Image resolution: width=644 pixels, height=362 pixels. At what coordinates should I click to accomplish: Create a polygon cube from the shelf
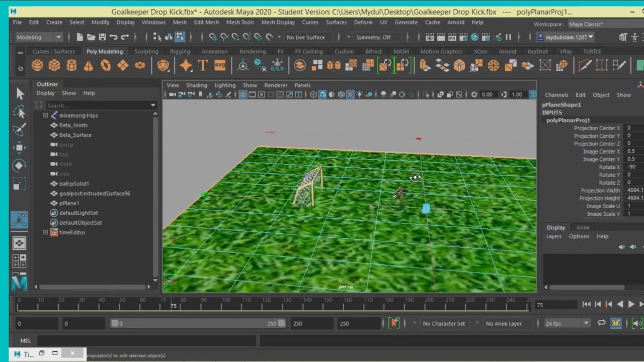[54, 65]
